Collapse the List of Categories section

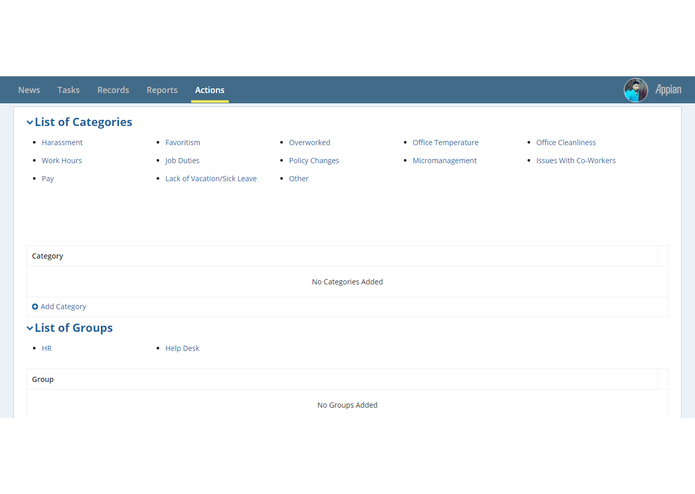pos(30,122)
